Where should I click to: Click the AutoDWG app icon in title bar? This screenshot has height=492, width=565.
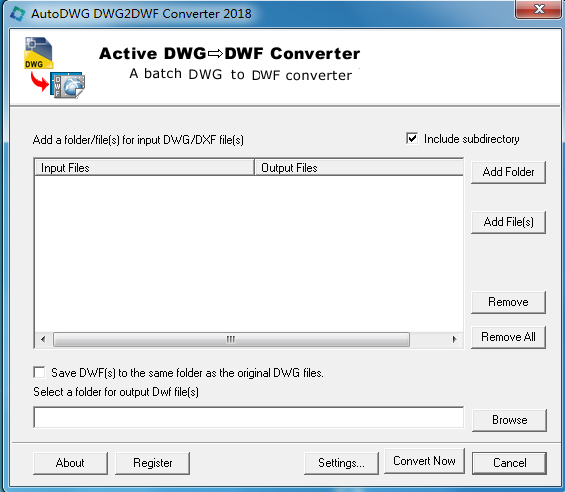click(x=17, y=14)
